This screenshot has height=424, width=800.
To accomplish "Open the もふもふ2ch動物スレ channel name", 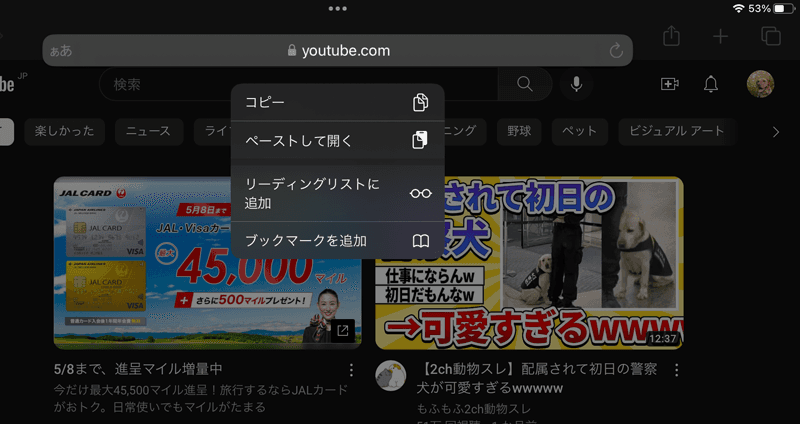I will tap(473, 409).
